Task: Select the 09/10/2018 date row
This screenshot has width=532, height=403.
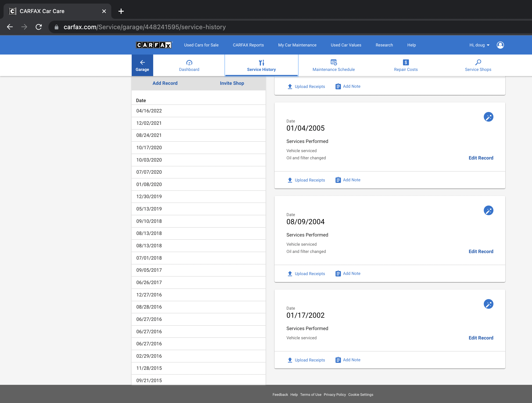Action: 199,221
